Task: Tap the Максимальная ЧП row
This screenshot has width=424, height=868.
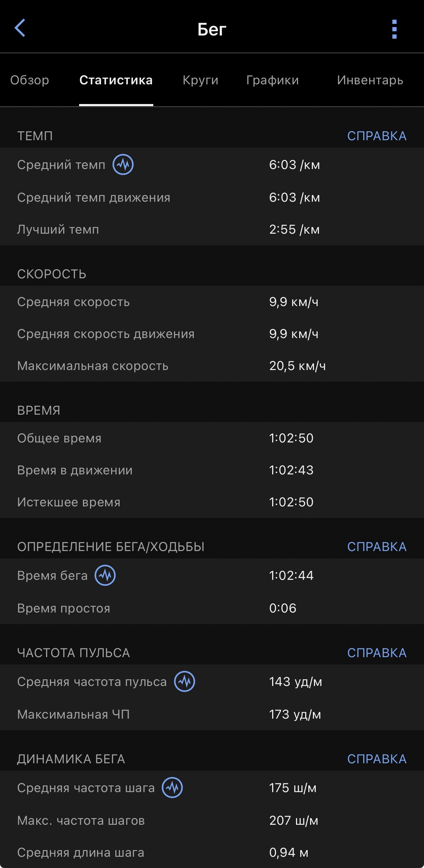Action: [212, 714]
